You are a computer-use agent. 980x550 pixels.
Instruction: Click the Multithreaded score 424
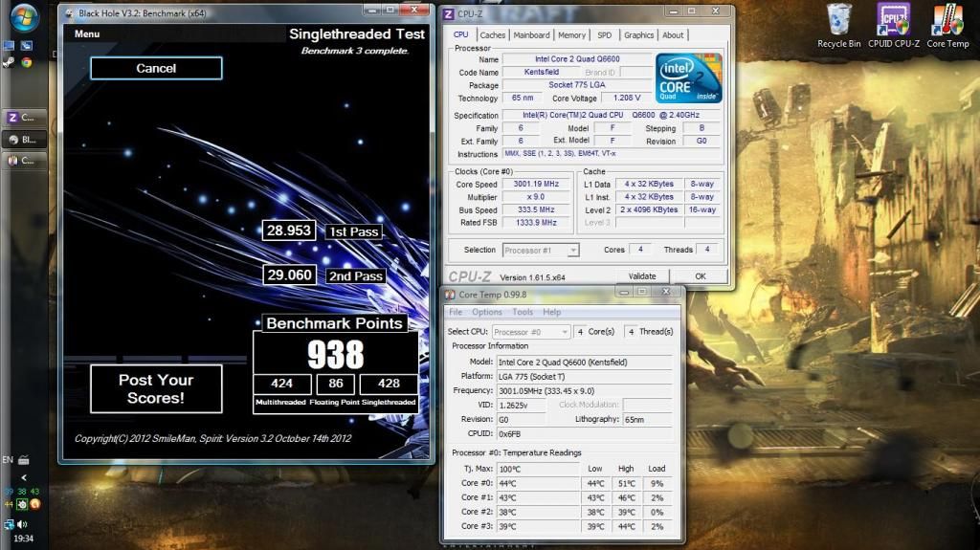(282, 384)
